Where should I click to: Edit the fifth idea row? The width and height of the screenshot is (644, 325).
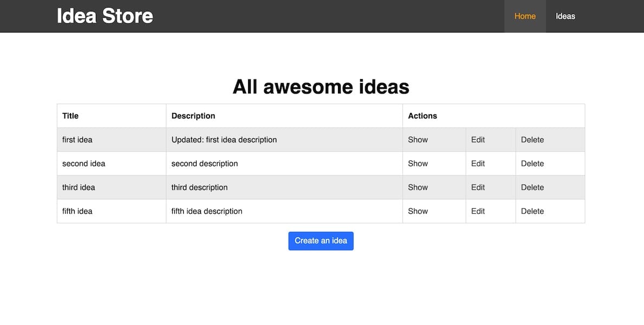click(478, 211)
